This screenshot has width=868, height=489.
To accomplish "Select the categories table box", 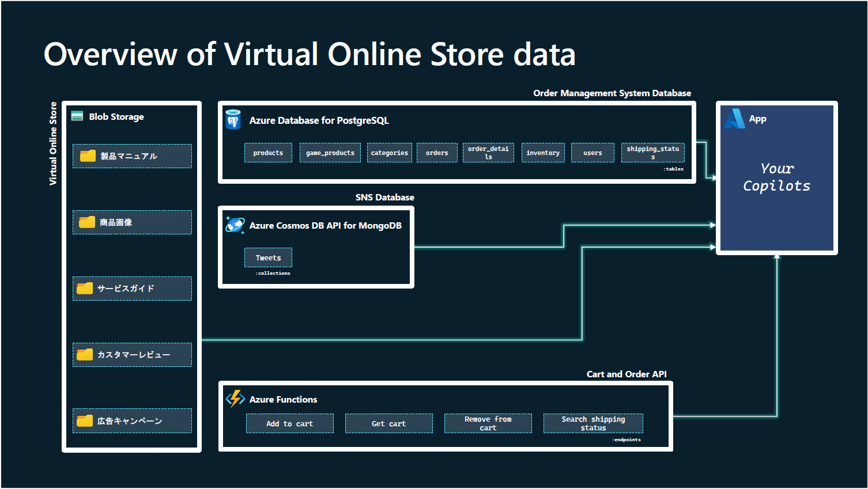I will pyautogui.click(x=390, y=153).
